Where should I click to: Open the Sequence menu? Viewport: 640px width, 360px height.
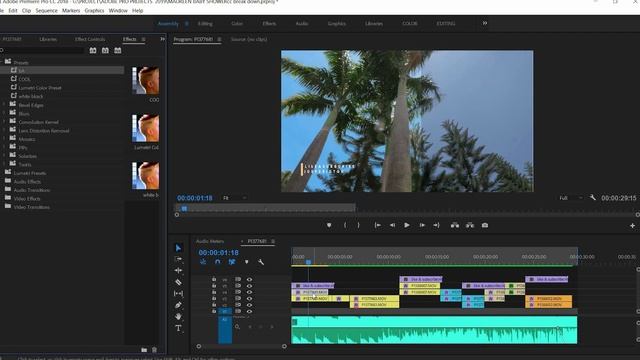coord(47,11)
